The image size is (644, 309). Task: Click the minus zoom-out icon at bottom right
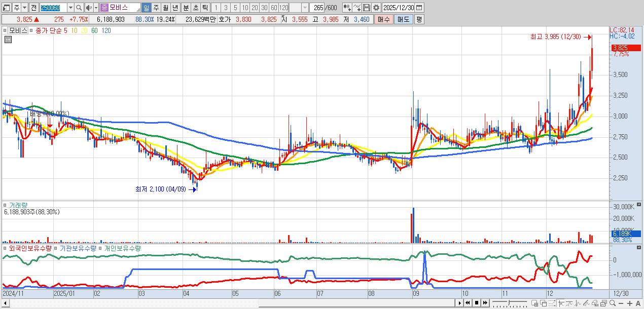tap(621, 303)
